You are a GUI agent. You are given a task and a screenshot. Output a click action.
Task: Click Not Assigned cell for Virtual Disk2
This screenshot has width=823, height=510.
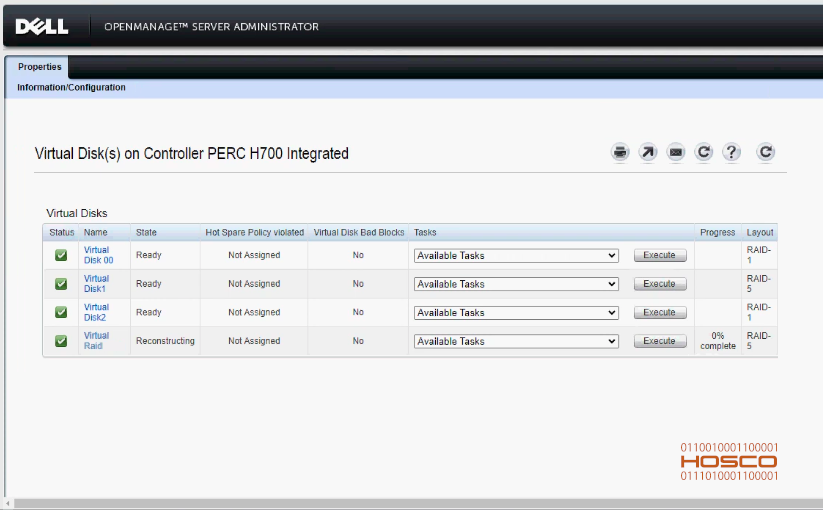[254, 312]
